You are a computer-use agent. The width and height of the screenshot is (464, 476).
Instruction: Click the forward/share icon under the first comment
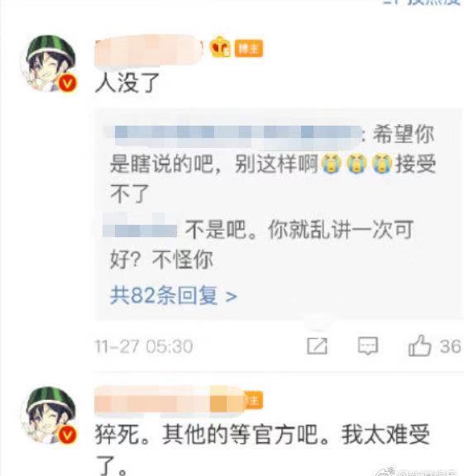317,345
